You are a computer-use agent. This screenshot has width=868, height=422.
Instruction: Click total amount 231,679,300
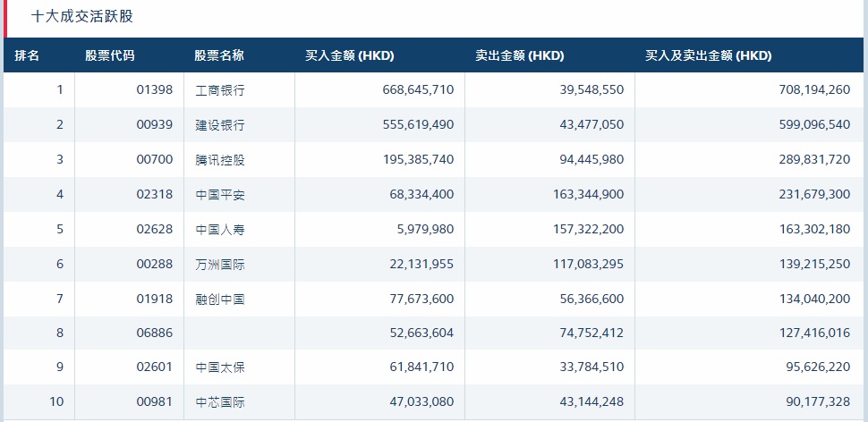coord(814,194)
